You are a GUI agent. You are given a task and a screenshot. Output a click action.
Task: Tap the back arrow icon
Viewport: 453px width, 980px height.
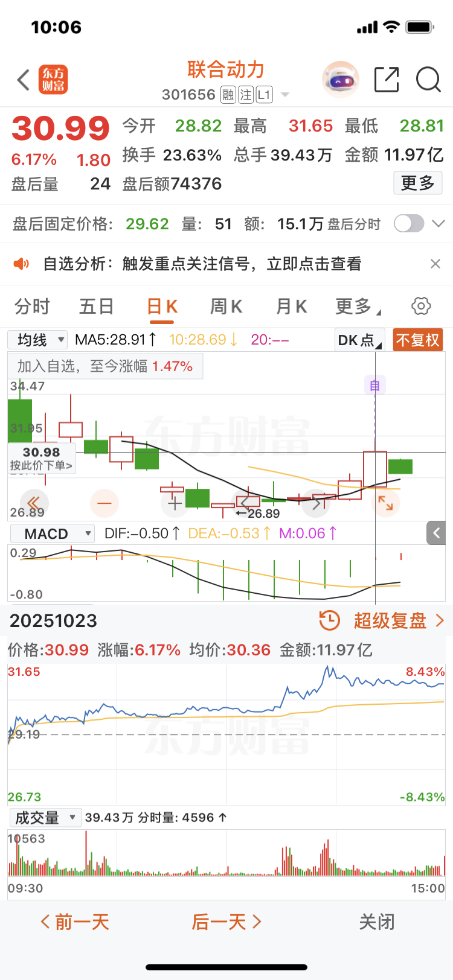tap(24, 80)
